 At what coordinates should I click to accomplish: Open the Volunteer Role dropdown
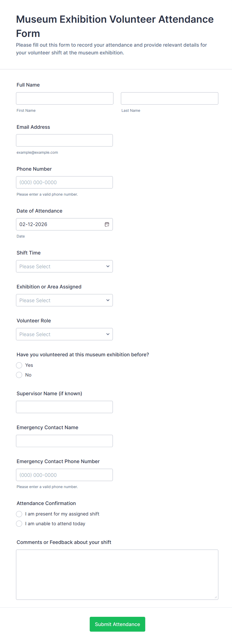(64, 334)
